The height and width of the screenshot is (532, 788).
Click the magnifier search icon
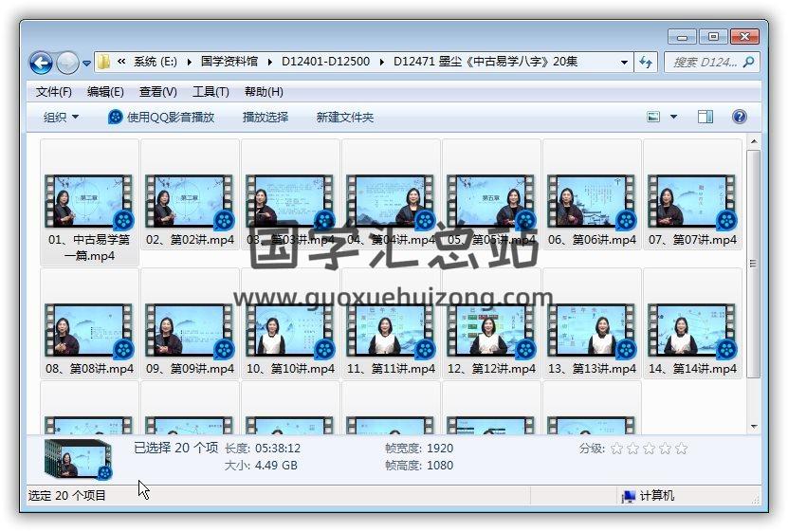tap(749, 62)
